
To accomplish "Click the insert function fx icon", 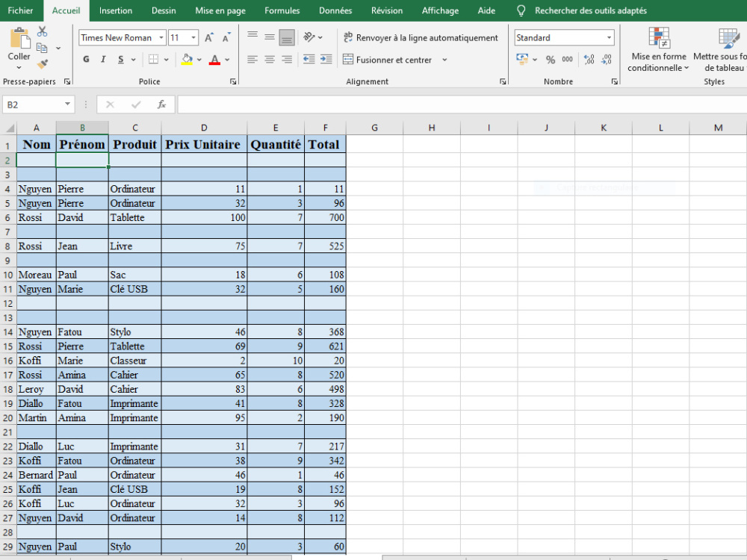I will coord(161,105).
